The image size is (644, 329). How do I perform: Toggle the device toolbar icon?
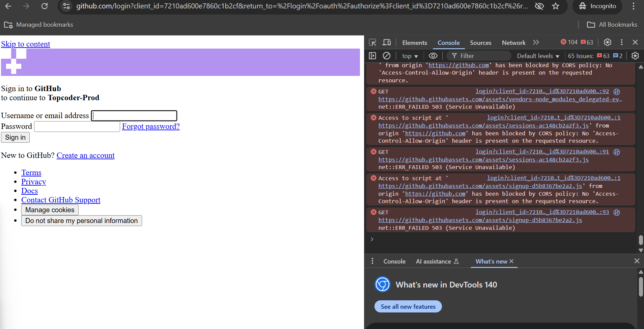pyautogui.click(x=387, y=43)
